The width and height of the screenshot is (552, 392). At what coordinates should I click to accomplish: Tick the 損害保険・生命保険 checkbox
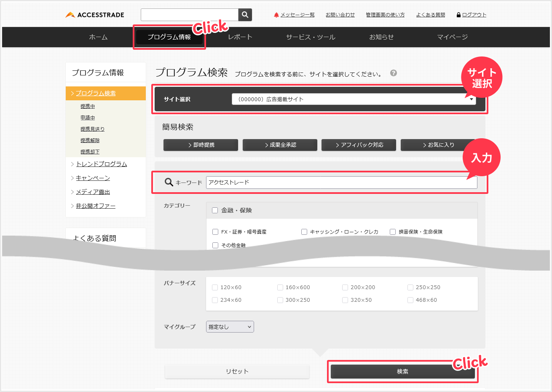click(393, 232)
